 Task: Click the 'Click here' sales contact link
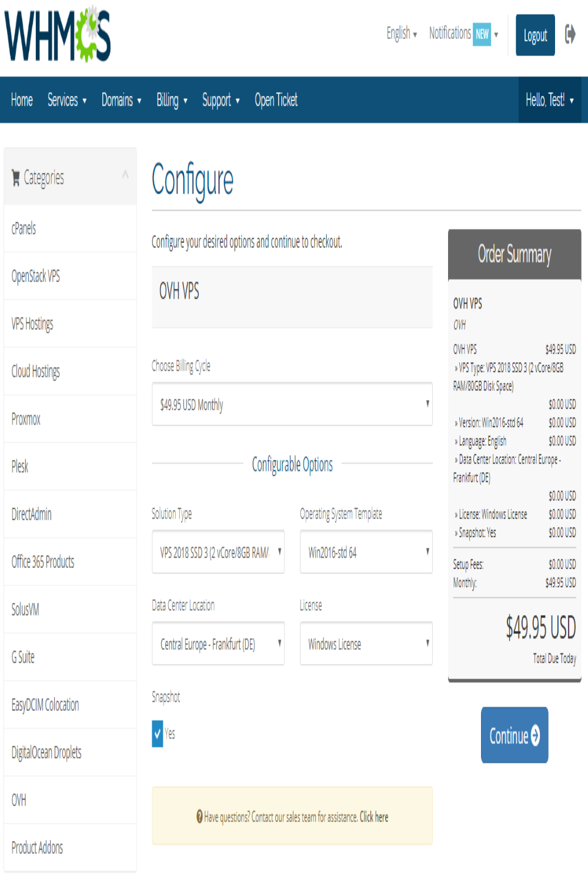(374, 817)
